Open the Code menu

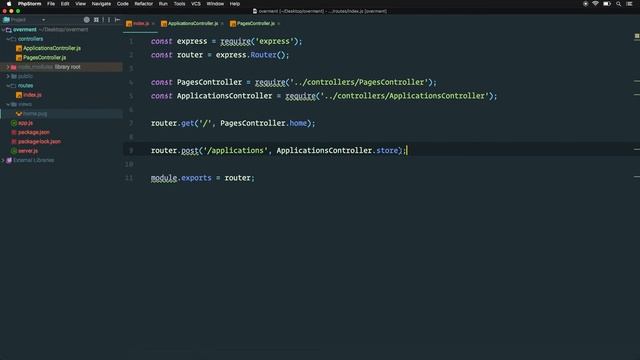coord(122,4)
